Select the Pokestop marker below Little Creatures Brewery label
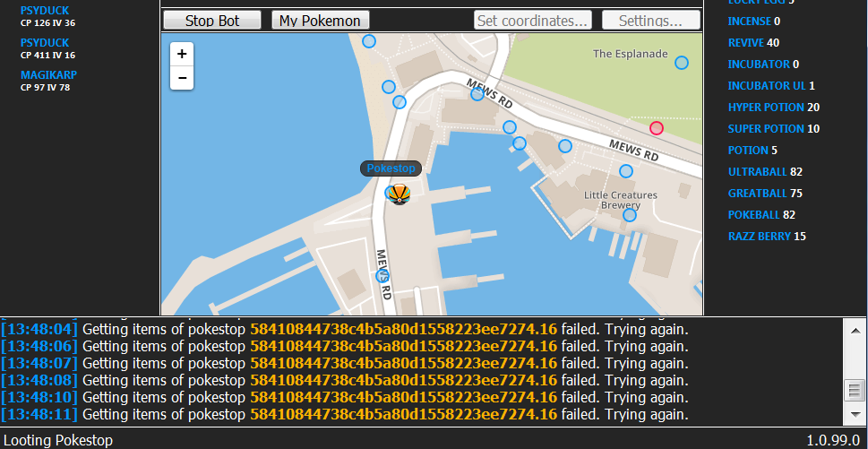 pos(630,215)
